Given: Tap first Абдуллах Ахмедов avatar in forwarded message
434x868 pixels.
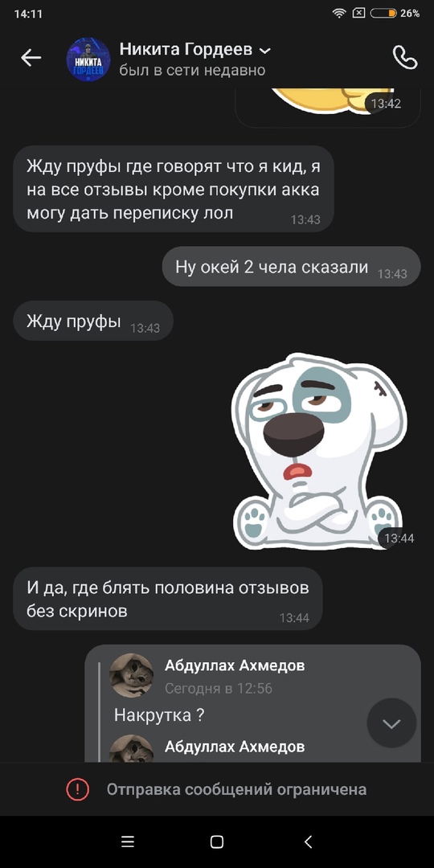Looking at the screenshot, I should coord(131,675).
